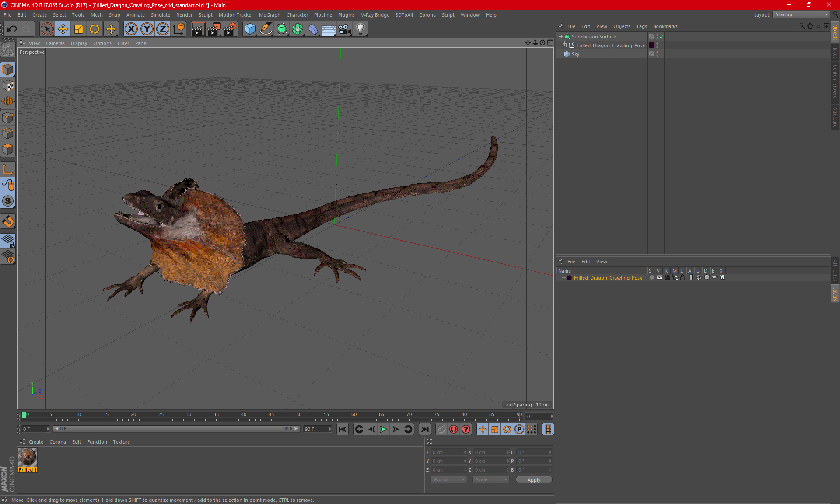Click Make Editable icon in left toolbar
Viewport: 840px width, 504px height.
click(x=8, y=50)
